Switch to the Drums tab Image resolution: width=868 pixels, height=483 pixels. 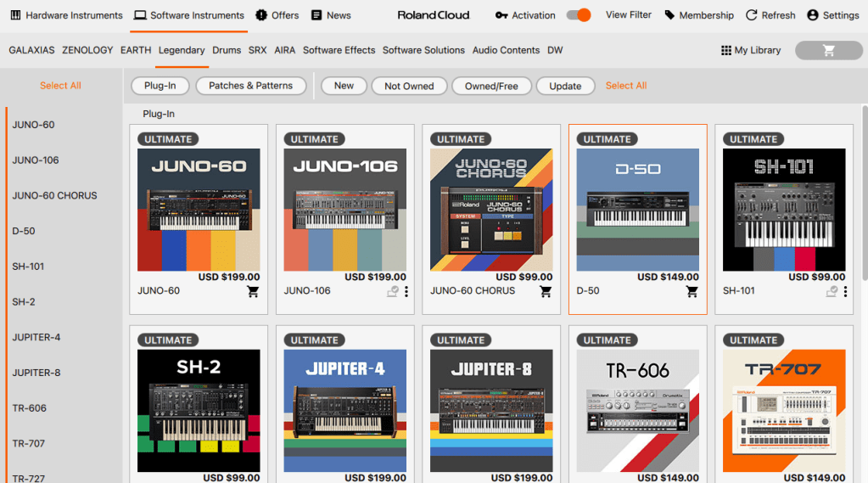click(x=227, y=51)
